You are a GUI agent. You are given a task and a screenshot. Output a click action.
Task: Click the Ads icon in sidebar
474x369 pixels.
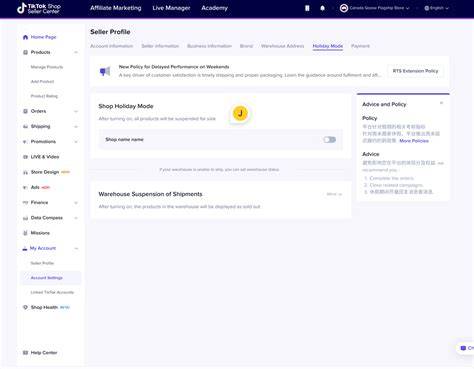pyautogui.click(x=25, y=187)
